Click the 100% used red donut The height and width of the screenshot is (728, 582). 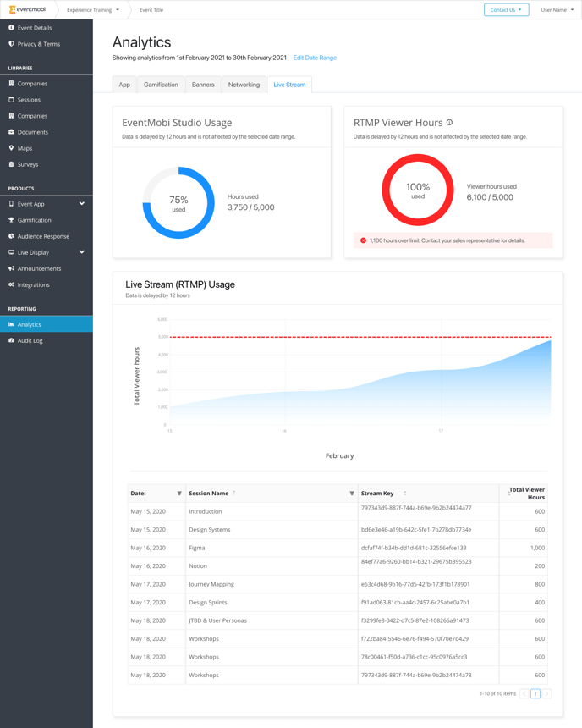[x=418, y=190]
